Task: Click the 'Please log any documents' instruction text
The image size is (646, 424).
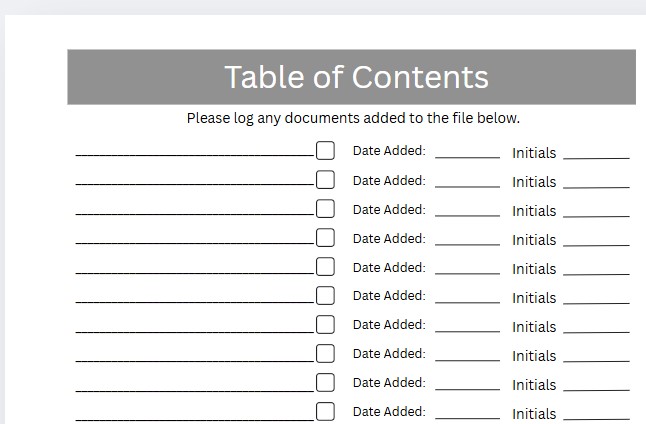Action: pyautogui.click(x=353, y=118)
